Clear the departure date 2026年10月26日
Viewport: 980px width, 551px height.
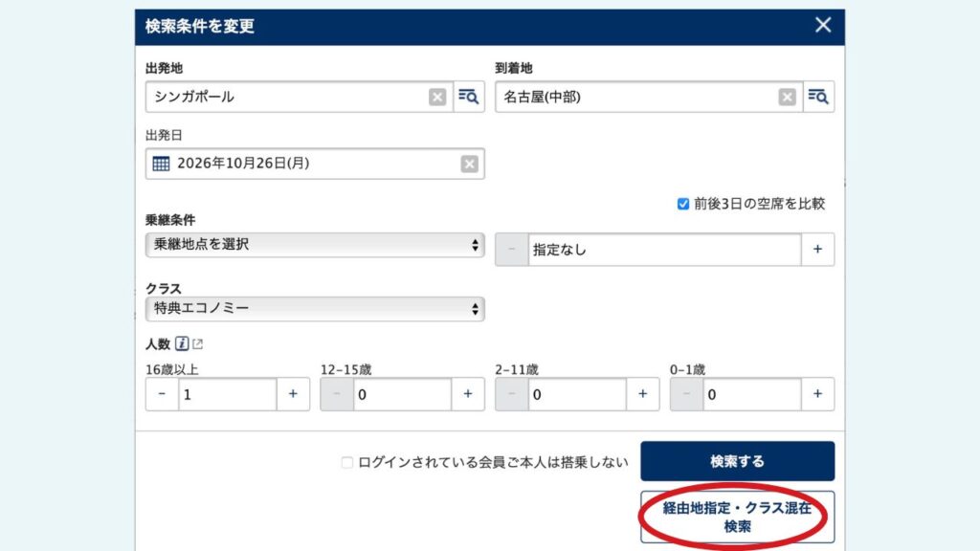click(x=469, y=164)
